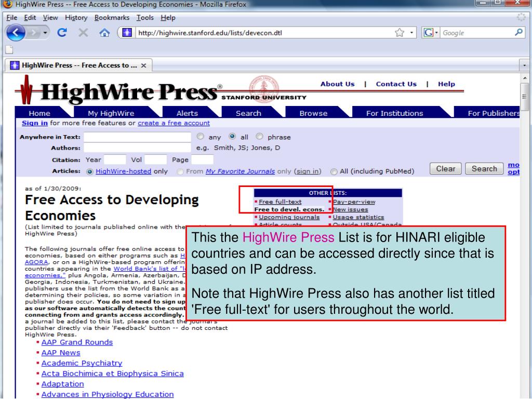Click the stop loading X icon

point(83,33)
